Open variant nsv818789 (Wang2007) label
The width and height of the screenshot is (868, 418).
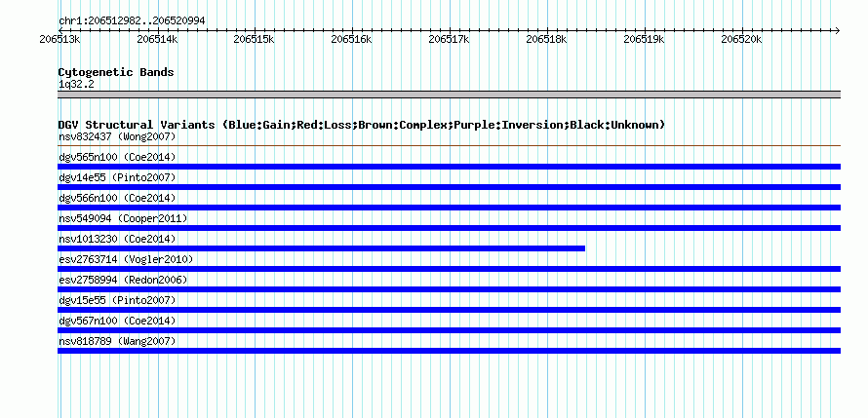[x=117, y=341]
